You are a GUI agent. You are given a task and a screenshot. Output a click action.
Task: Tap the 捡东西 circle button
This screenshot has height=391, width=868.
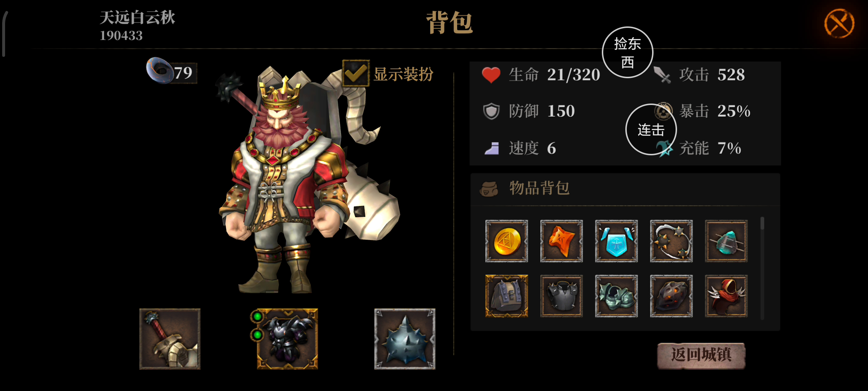tap(627, 52)
